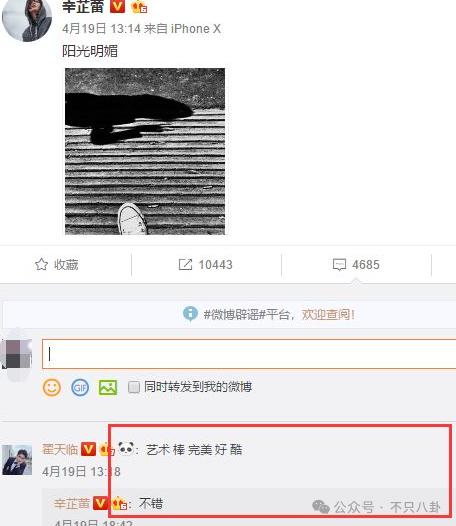Focus the comment text input box

249,354
